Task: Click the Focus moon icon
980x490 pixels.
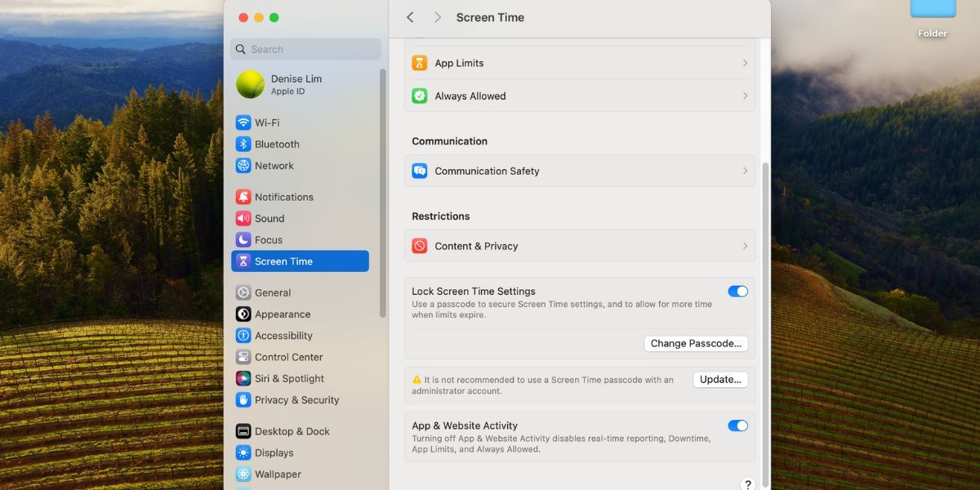Action: coord(244,240)
